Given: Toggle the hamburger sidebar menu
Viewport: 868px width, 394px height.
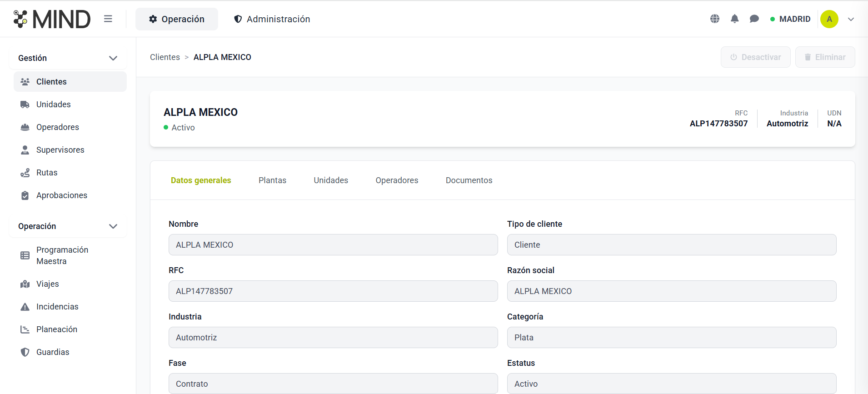Looking at the screenshot, I should tap(108, 19).
